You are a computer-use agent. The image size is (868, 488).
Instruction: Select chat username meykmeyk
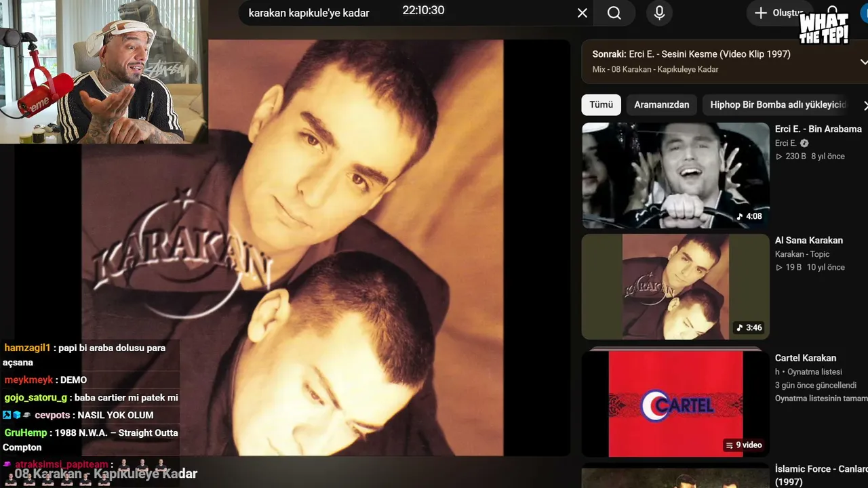pyautogui.click(x=28, y=380)
